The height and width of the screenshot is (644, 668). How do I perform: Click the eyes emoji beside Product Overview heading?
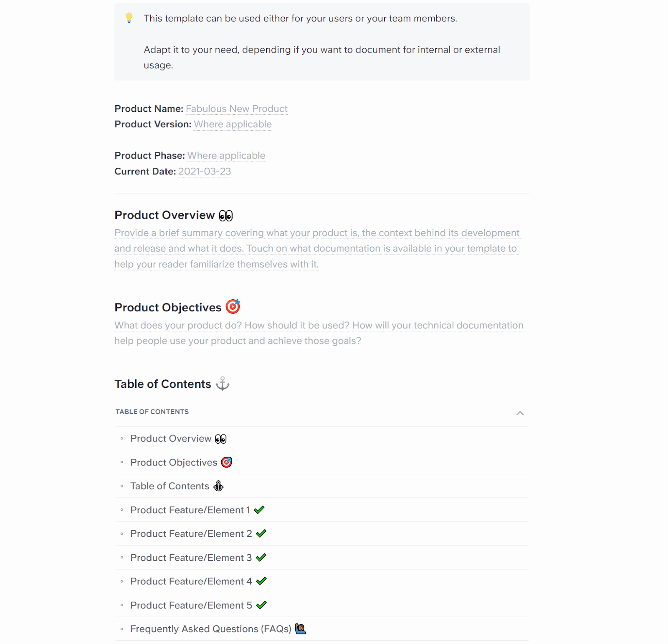coord(226,215)
